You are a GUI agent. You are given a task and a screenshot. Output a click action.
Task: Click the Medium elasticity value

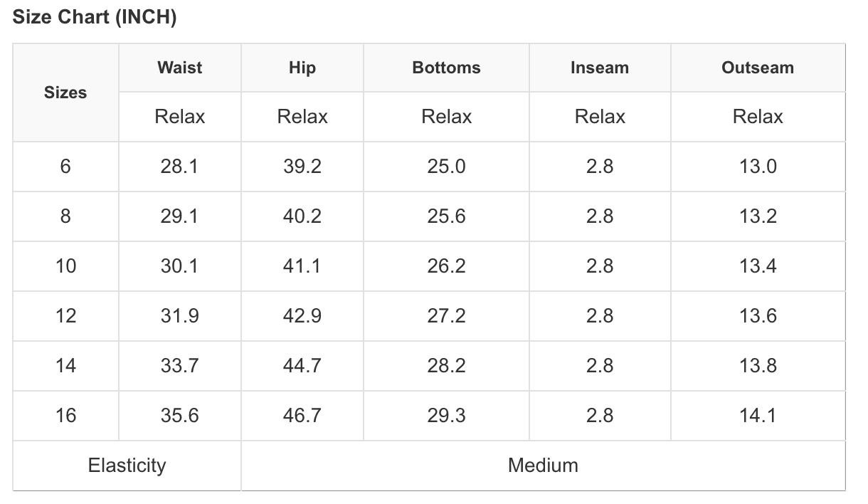pyautogui.click(x=543, y=466)
